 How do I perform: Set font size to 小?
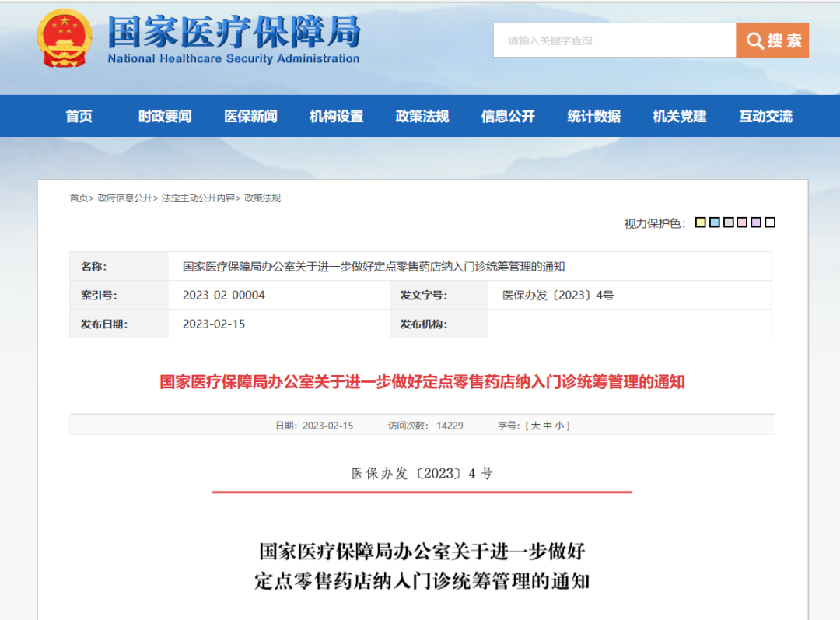559,426
